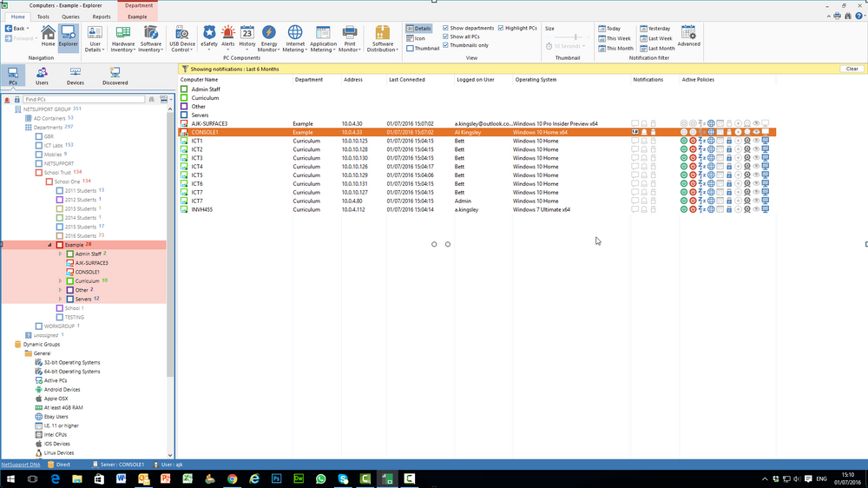Screen dimensions: 868x488
Task: Open the Queries ribbon tab
Action: click(70, 16)
